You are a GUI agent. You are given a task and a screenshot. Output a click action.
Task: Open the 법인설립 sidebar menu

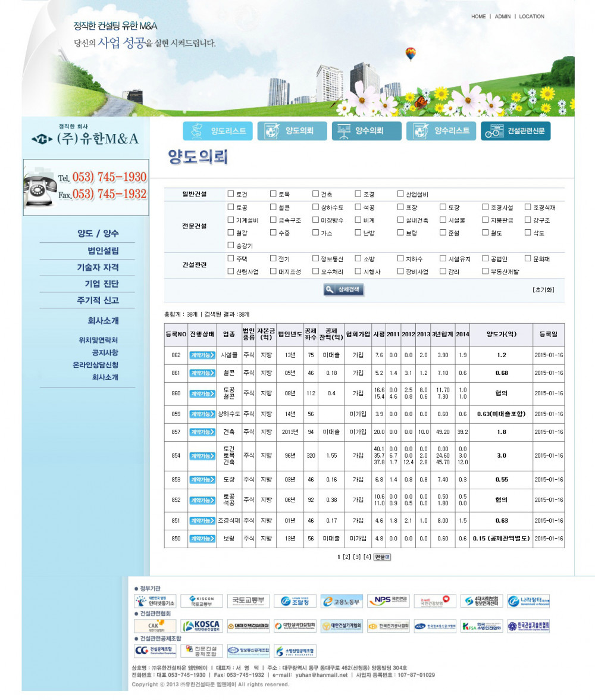103,251
